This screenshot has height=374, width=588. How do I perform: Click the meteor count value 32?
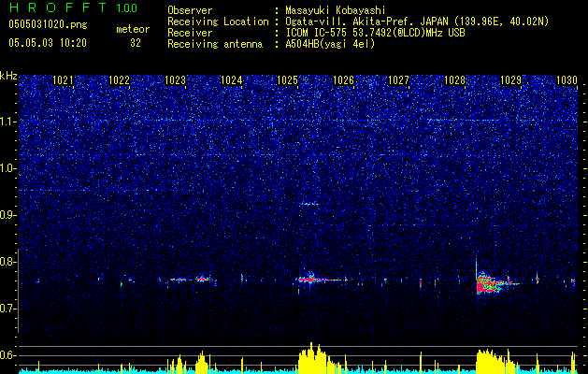click(x=136, y=43)
